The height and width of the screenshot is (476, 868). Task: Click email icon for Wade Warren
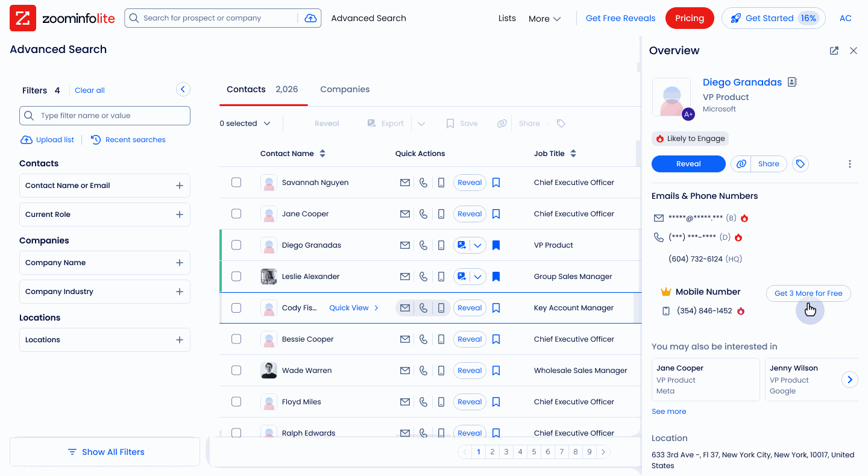tap(405, 371)
